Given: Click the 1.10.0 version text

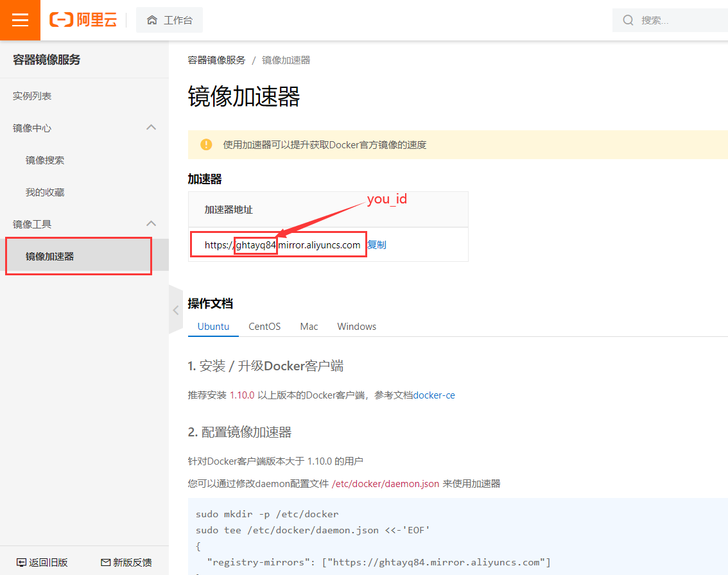Looking at the screenshot, I should tap(243, 395).
